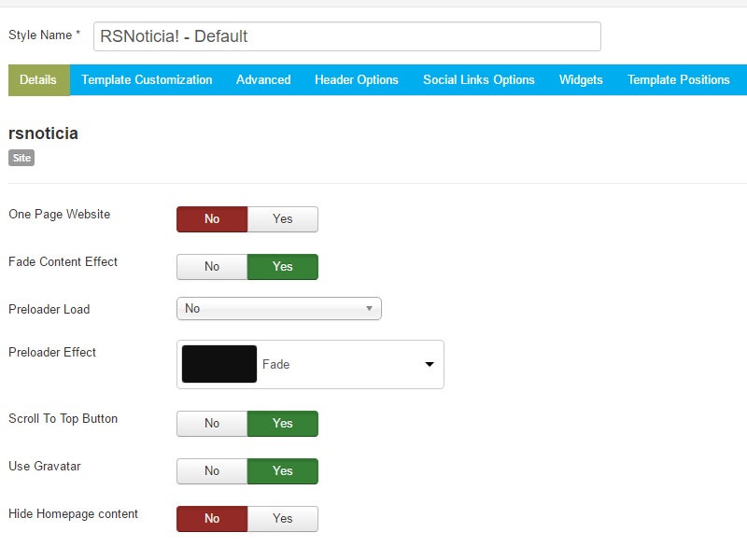This screenshot has width=747, height=560.
Task: Open the Preloader Effect Fade dropdown
Action: [310, 364]
